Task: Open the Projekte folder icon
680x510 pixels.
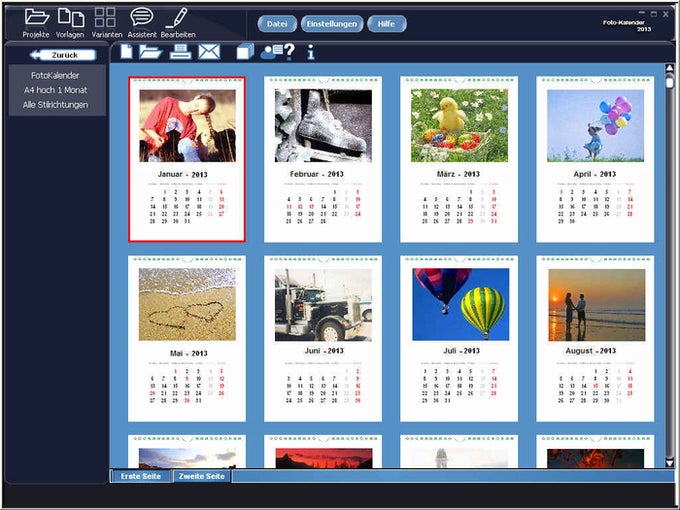Action: click(36, 17)
